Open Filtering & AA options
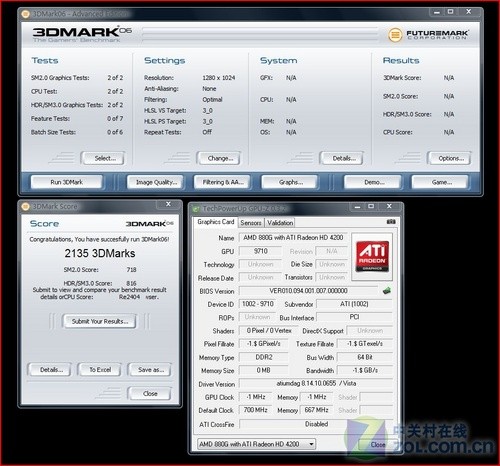The width and height of the screenshot is (500, 466). 222,182
